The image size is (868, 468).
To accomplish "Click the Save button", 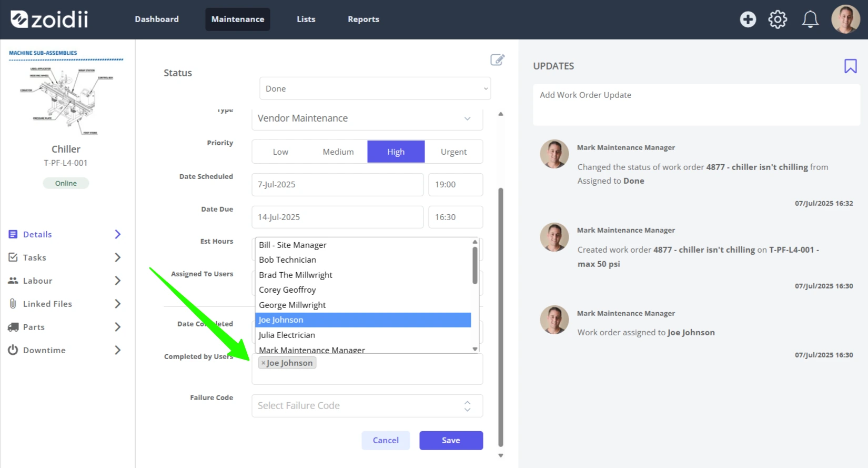I will (x=451, y=441).
